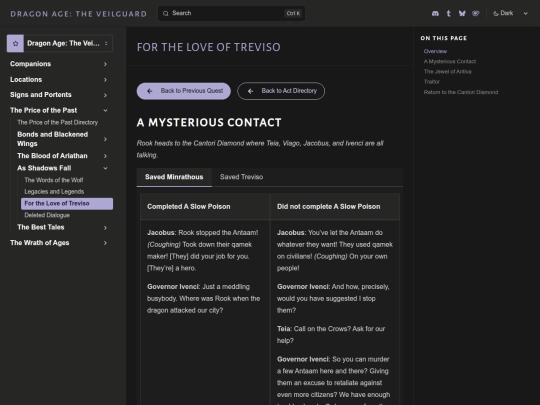Jump to The Jewel of Antiva section

(447, 72)
